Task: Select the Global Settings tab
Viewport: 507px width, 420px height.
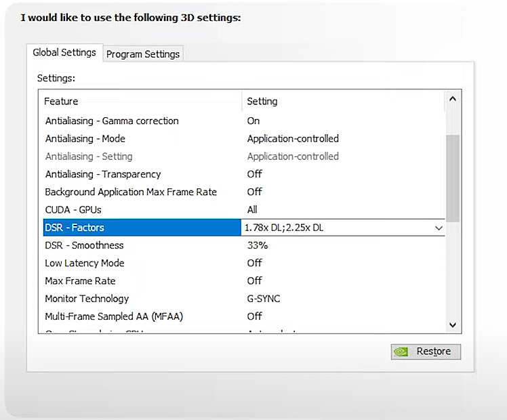Action: pos(64,53)
